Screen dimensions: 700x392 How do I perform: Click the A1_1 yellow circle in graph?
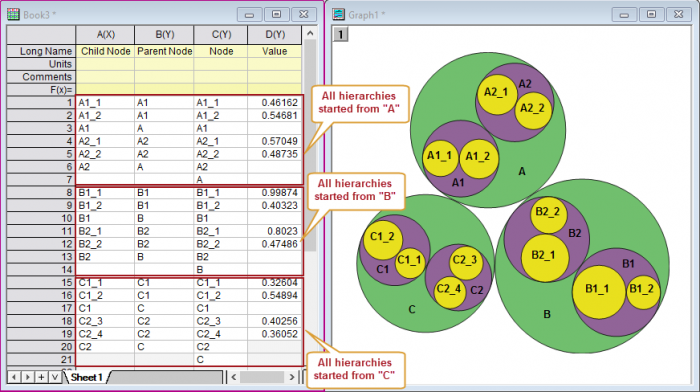(x=440, y=158)
